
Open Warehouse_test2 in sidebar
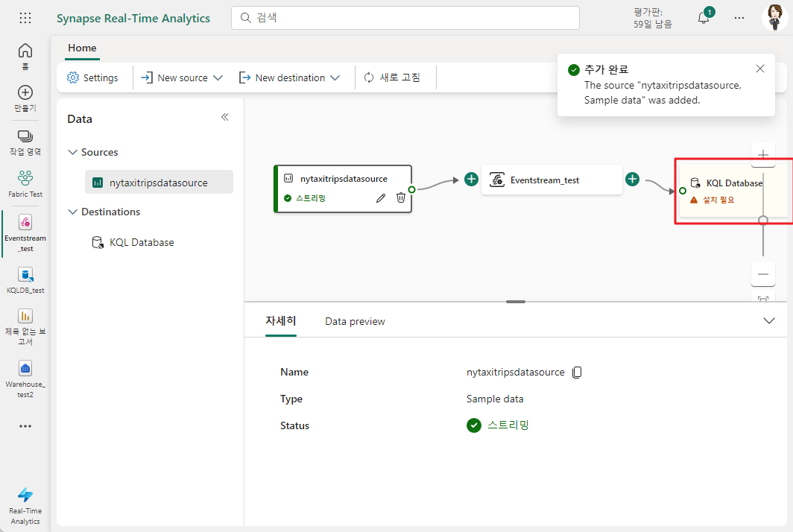(x=25, y=379)
